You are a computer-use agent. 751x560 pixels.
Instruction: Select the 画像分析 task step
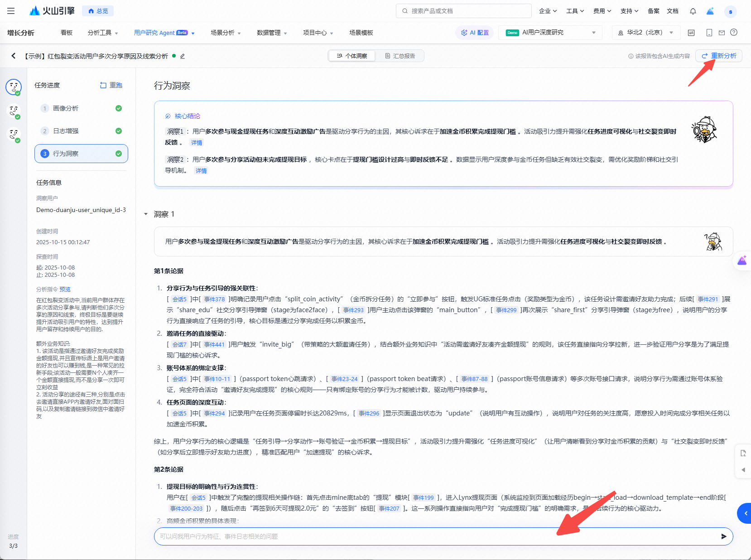point(81,108)
